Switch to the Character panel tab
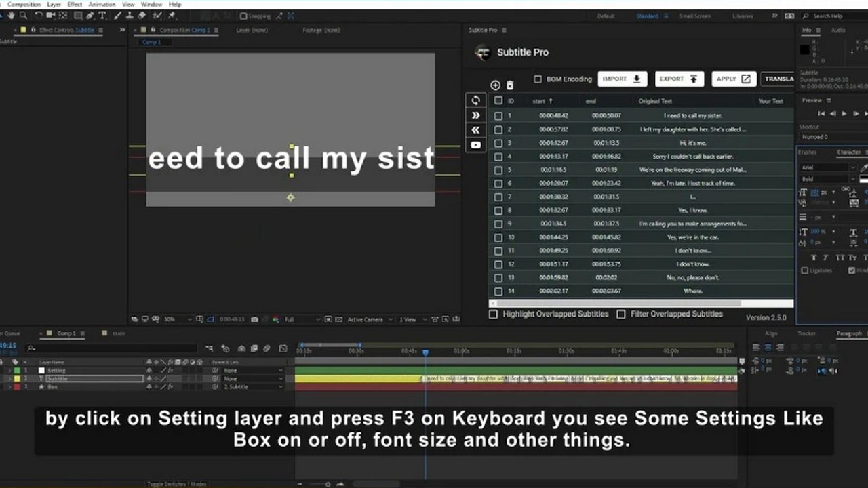The width and height of the screenshot is (868, 488). click(x=848, y=152)
